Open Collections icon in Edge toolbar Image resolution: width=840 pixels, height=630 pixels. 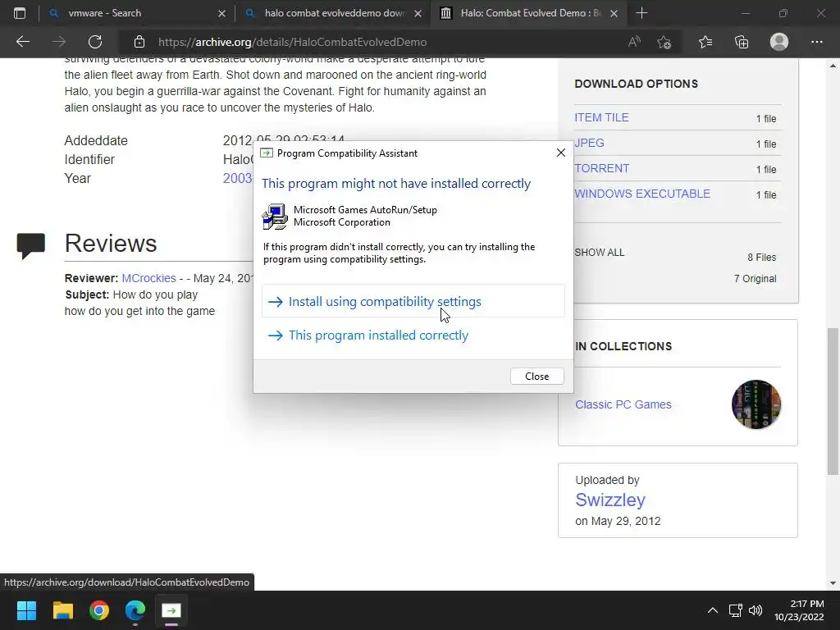[742, 42]
